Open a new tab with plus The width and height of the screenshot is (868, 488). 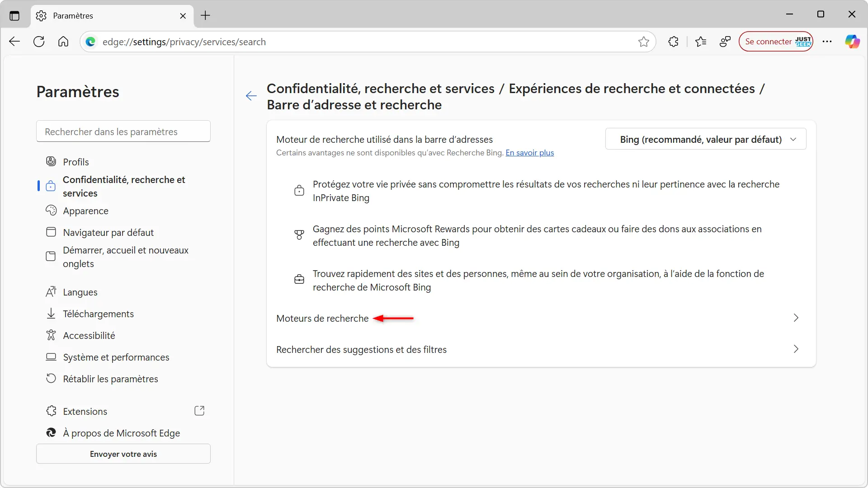pos(205,15)
